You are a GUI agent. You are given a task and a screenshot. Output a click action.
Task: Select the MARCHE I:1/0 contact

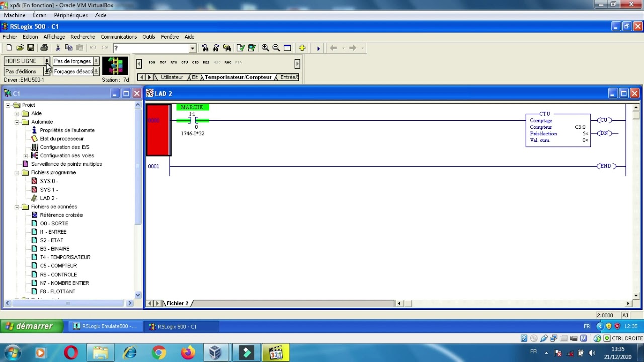click(x=192, y=120)
